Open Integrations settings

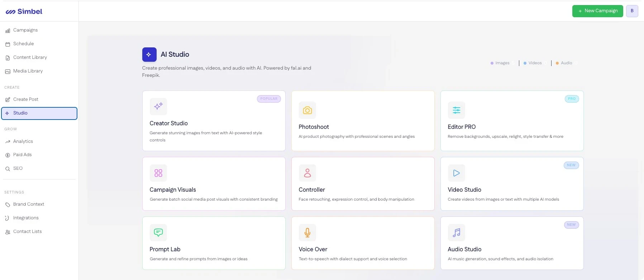pos(39,218)
